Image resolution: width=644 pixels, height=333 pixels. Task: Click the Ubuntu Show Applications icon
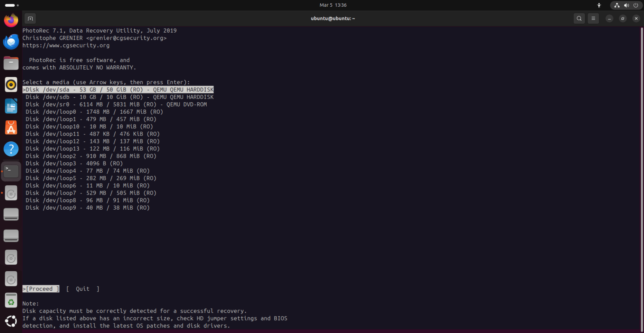tap(11, 321)
